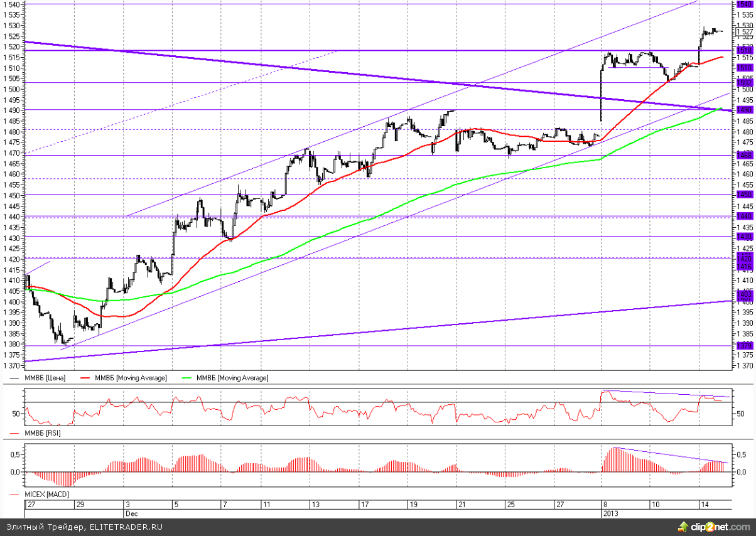Screen dimensions: 756x536
Task: Select the 1518 resistance level tag
Action: tap(743, 50)
